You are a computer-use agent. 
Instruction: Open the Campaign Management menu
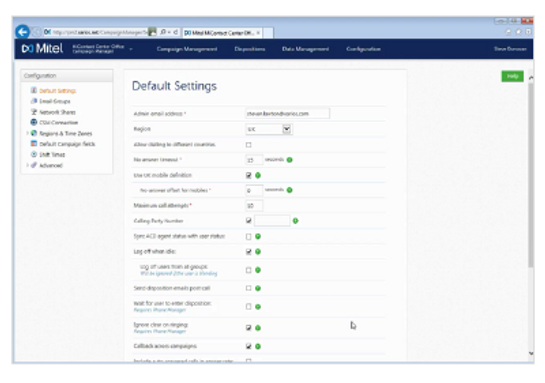coord(187,49)
